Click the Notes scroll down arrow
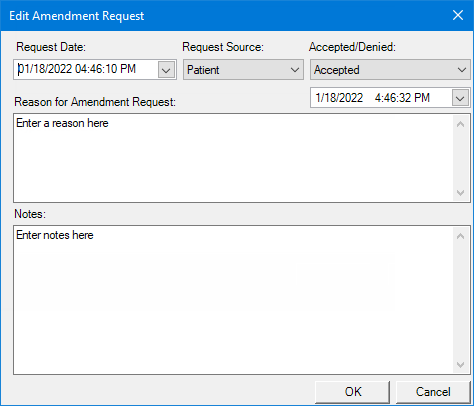This screenshot has height=406, width=474. (x=461, y=364)
